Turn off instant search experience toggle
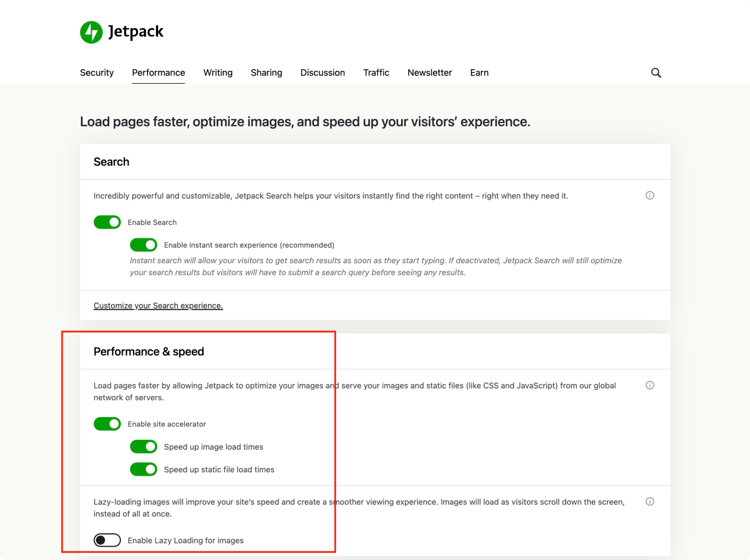The width and height of the screenshot is (750, 560). coord(144,245)
